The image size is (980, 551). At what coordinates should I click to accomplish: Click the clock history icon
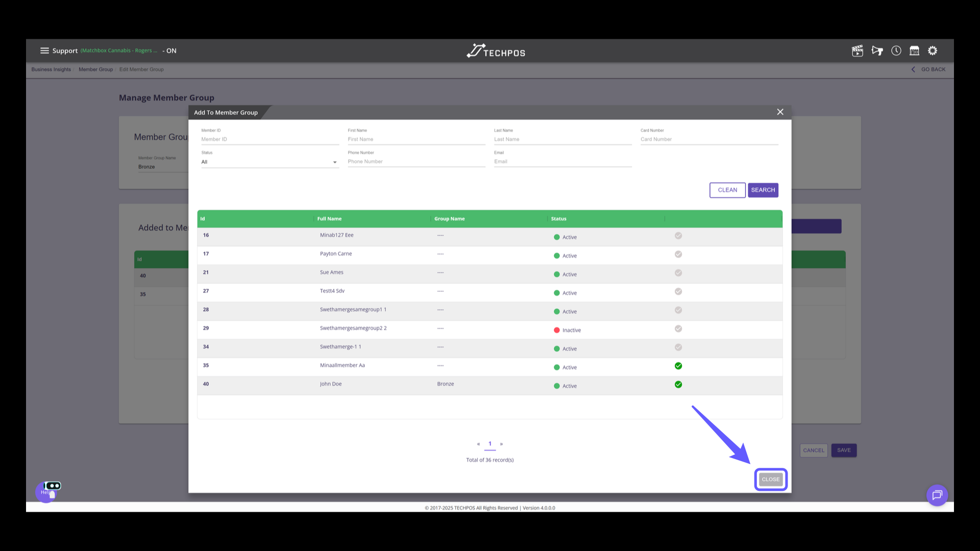click(x=896, y=51)
